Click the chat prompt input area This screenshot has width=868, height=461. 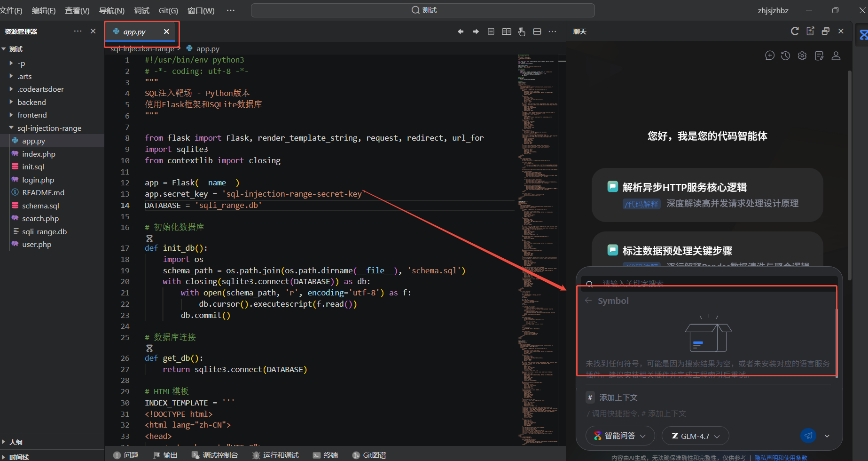709,413
